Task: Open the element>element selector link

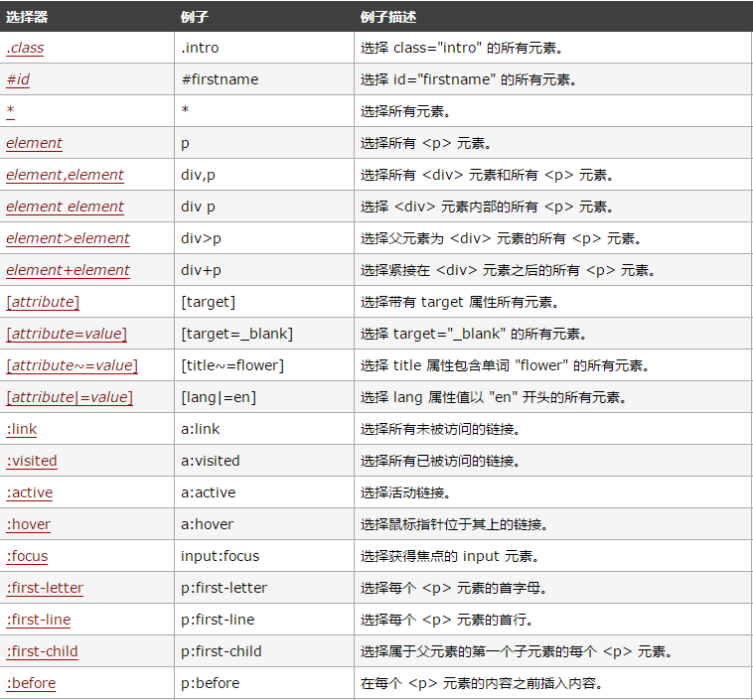Action: pyautogui.click(x=68, y=238)
